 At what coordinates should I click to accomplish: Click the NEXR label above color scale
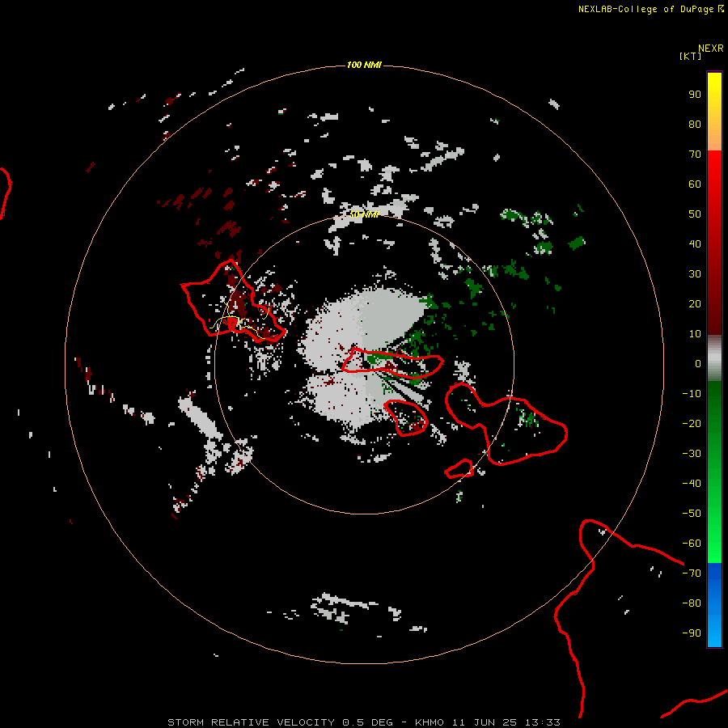[x=710, y=49]
